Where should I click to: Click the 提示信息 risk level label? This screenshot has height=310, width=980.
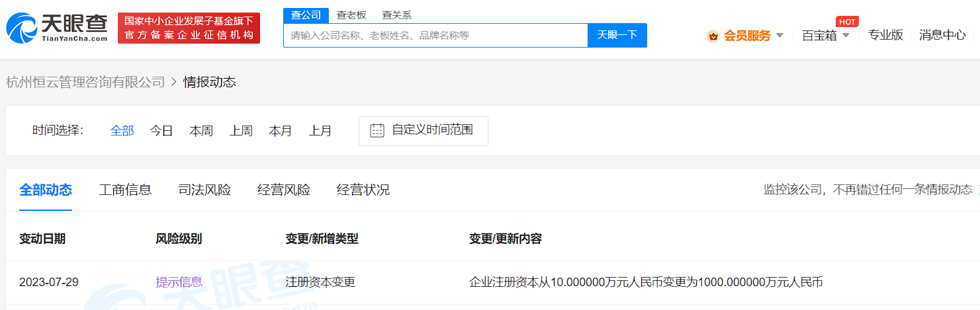coord(179,282)
